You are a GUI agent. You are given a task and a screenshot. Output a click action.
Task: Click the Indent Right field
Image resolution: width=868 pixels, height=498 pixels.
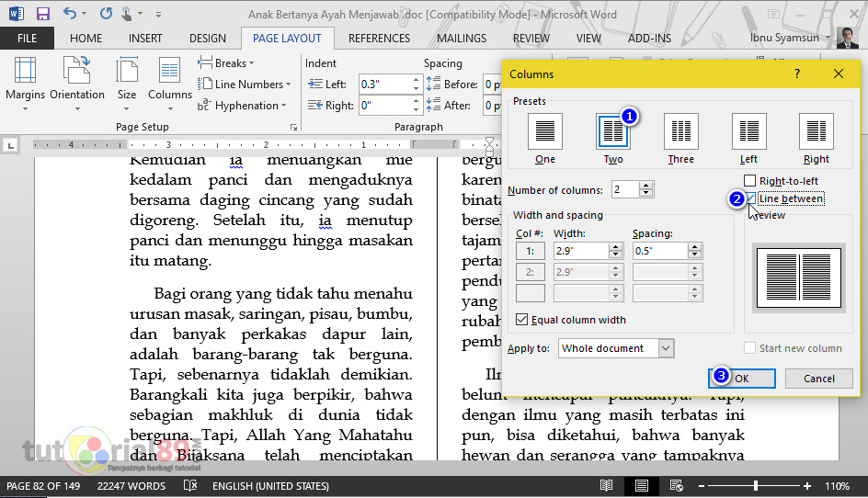385,105
